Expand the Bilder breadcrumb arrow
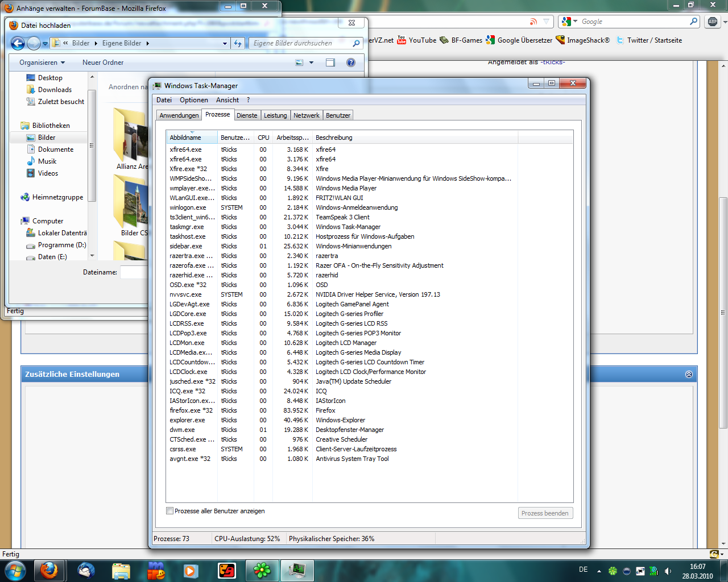 [96, 43]
